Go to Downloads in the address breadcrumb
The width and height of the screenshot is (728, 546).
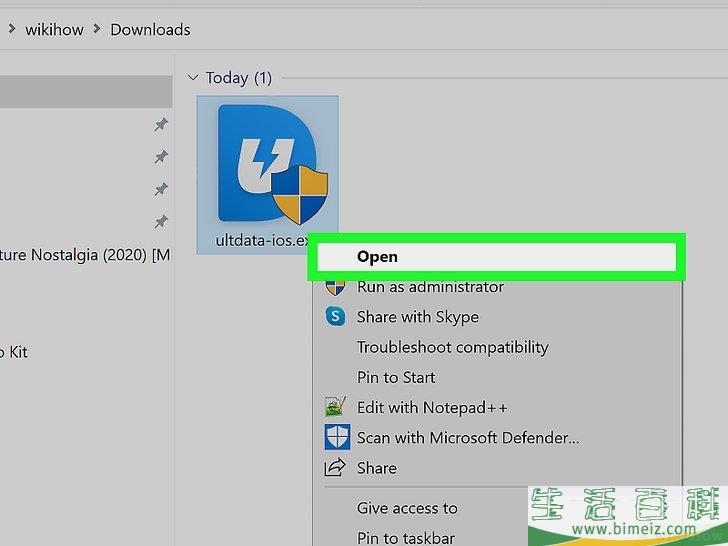click(150, 30)
